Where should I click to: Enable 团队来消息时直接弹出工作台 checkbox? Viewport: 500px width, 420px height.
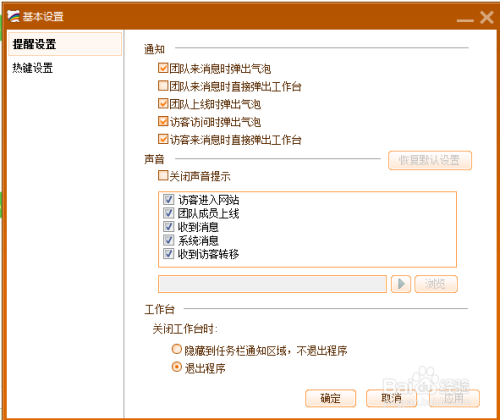point(163,86)
